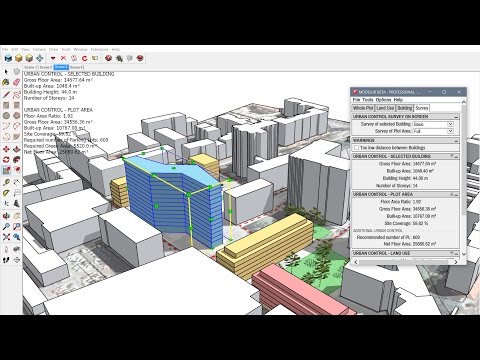Click the red downward arrow toolbar icon
The image size is (480, 360).
coord(53,59)
